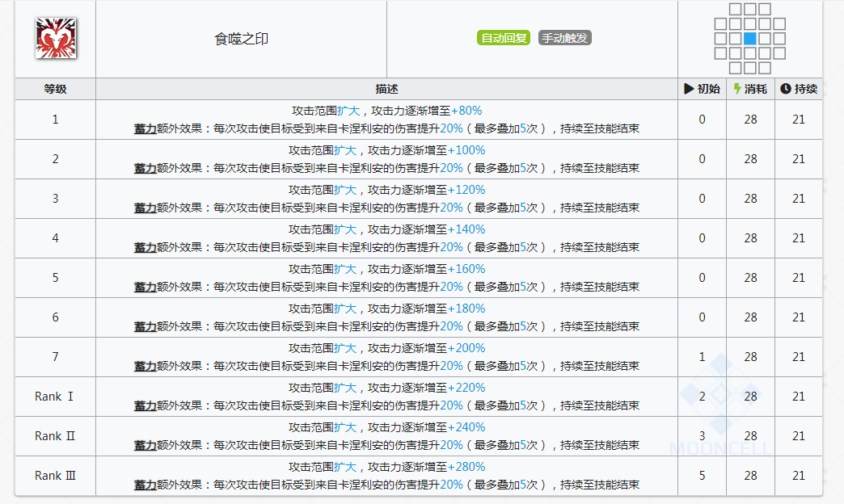This screenshot has width=844, height=504.
Task: Click the 食噬之印 skill icon
Action: point(56,38)
